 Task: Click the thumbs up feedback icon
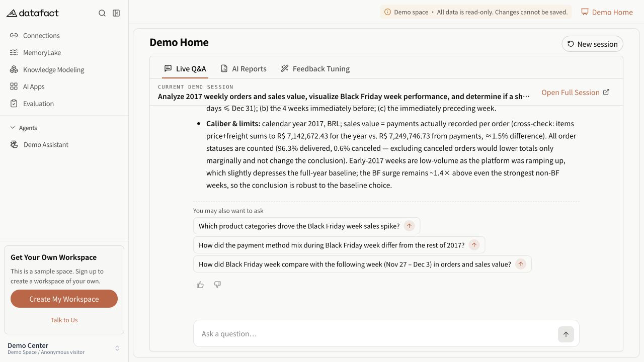(200, 285)
